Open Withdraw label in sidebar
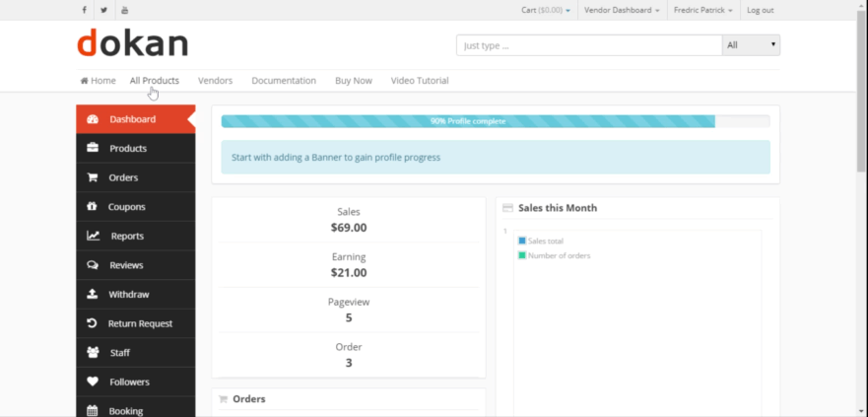Viewport: 868px width, 417px height. pyautogui.click(x=129, y=295)
